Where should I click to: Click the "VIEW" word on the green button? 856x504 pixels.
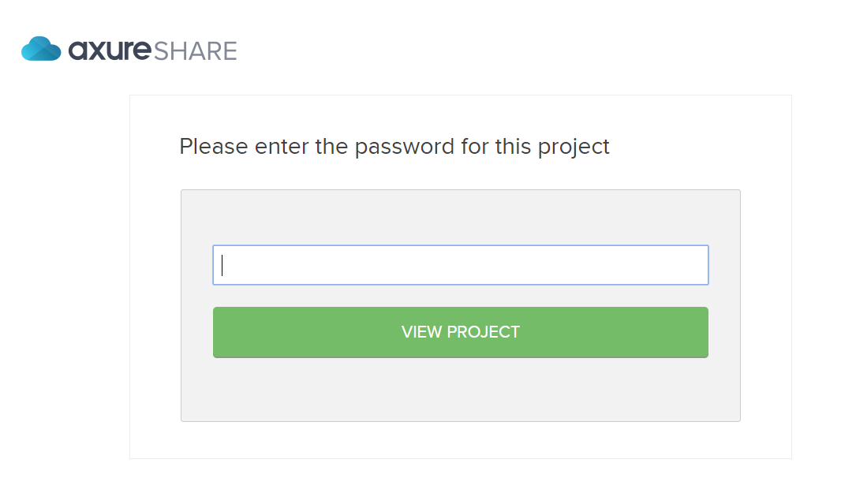coord(421,332)
